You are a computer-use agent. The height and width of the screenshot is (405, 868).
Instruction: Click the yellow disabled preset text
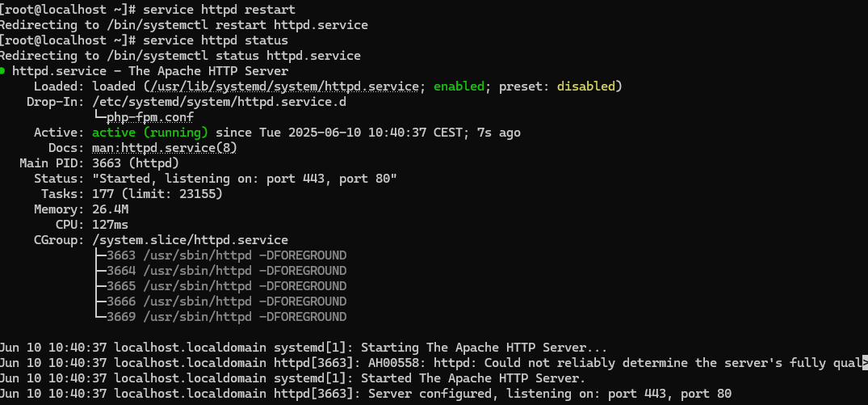[x=585, y=86]
